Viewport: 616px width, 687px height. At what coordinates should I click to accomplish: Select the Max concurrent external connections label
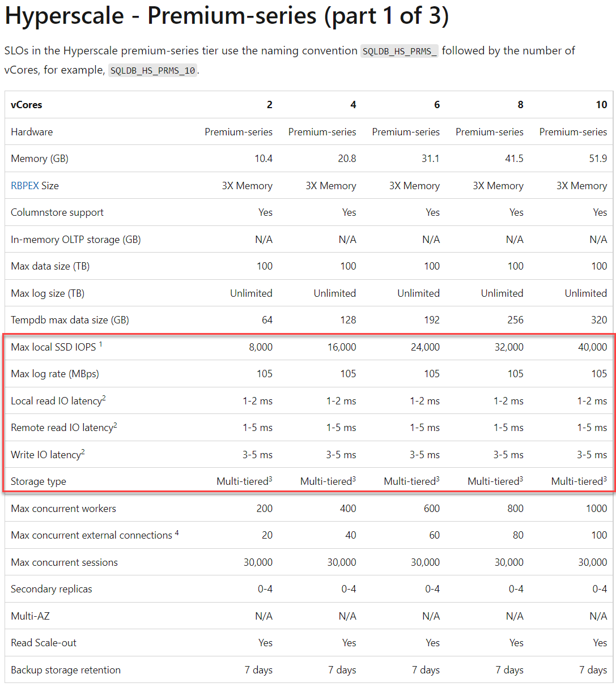click(95, 535)
